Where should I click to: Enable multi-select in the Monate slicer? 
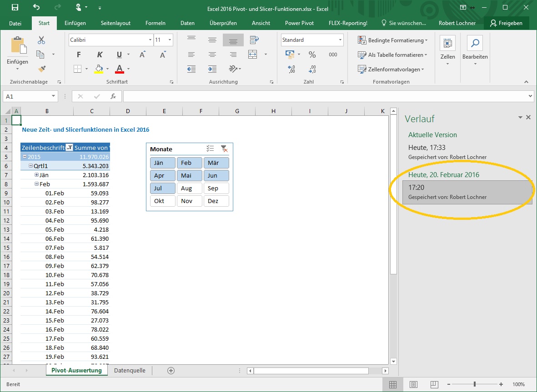coord(210,149)
